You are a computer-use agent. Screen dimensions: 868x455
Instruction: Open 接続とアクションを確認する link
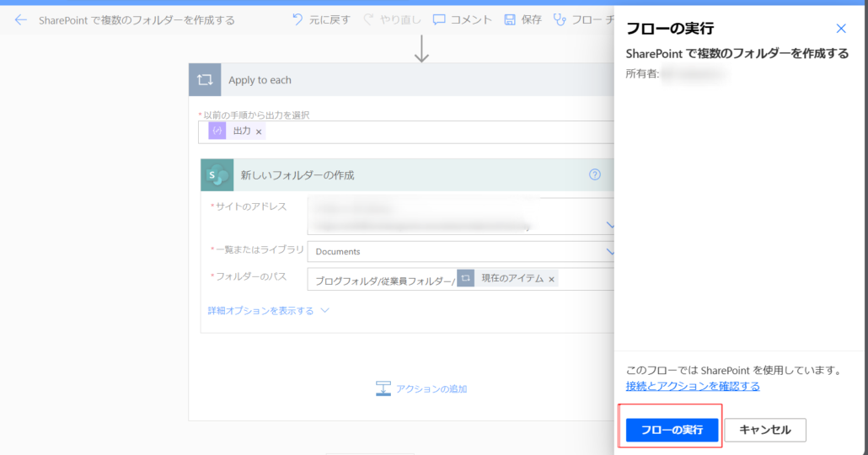[693, 386]
